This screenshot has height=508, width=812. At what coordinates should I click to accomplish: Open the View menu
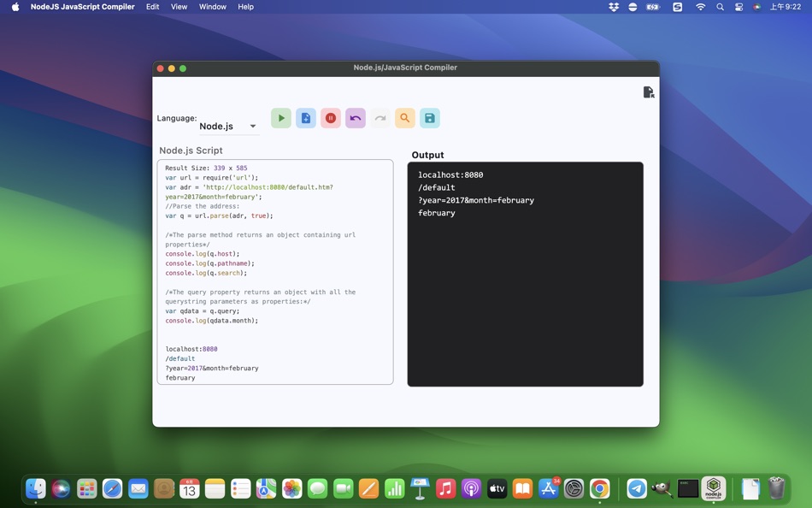coord(179,7)
